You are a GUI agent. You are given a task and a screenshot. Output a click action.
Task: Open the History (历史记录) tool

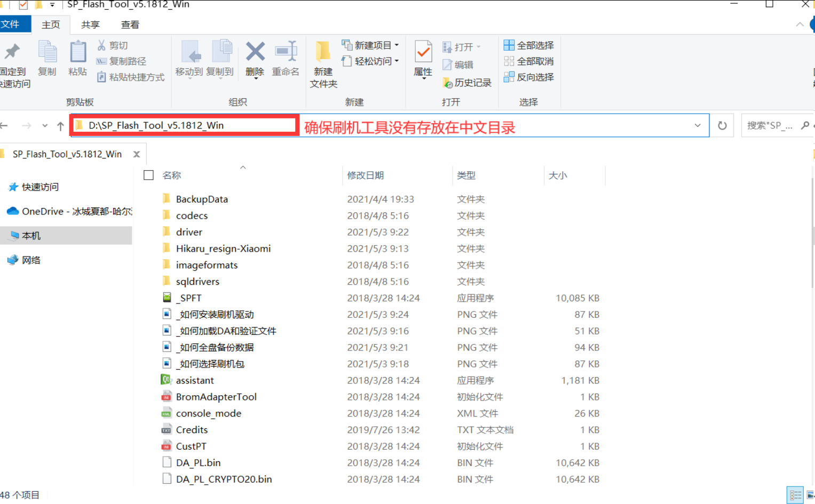(466, 82)
